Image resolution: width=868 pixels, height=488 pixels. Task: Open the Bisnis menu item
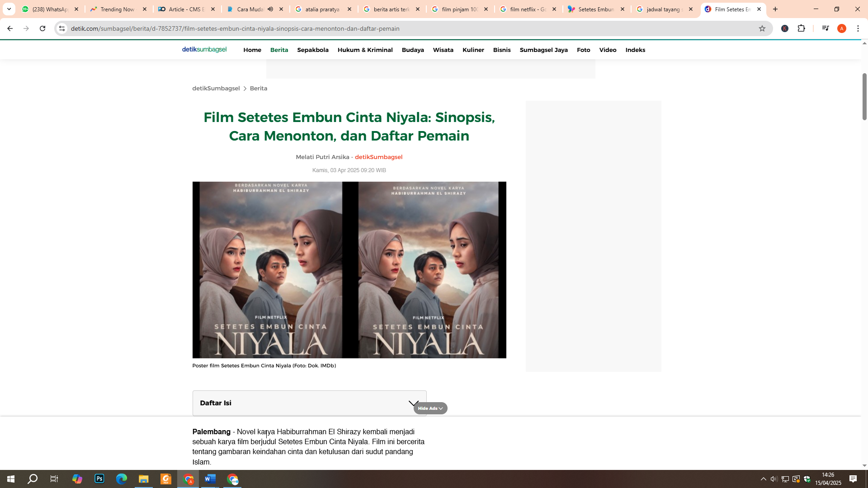click(502, 50)
